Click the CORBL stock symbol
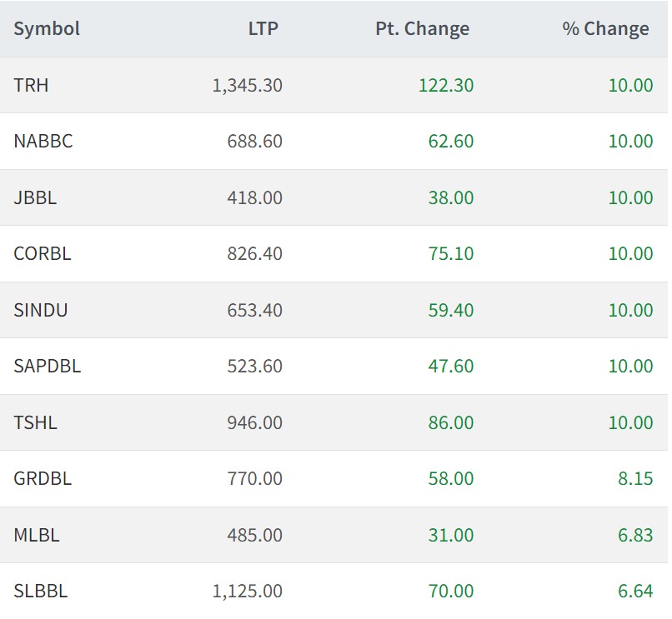 tap(43, 254)
